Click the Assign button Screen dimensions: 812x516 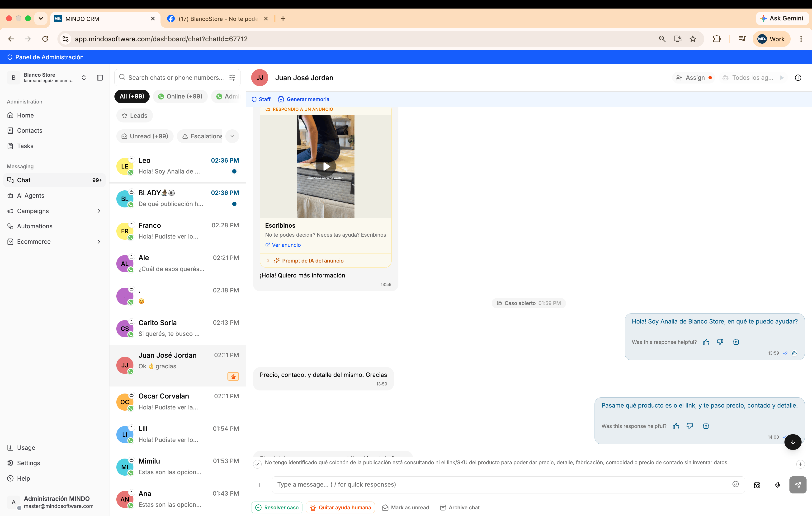pyautogui.click(x=693, y=78)
